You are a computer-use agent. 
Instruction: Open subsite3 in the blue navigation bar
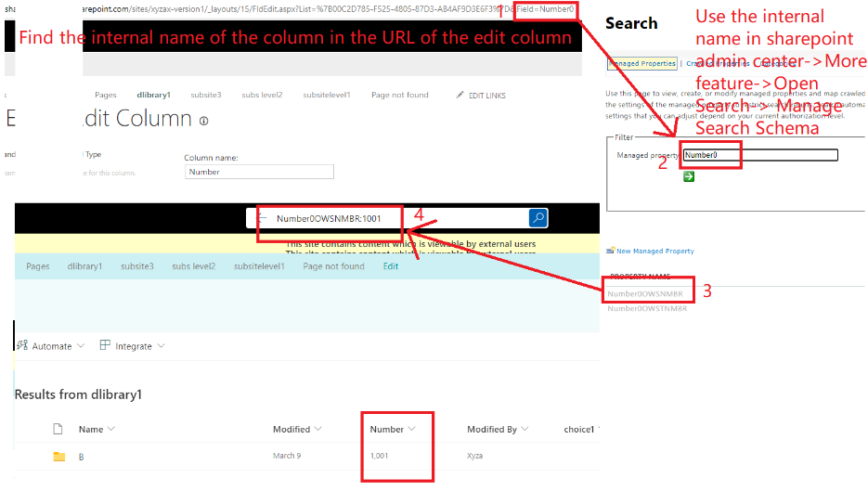coord(137,266)
